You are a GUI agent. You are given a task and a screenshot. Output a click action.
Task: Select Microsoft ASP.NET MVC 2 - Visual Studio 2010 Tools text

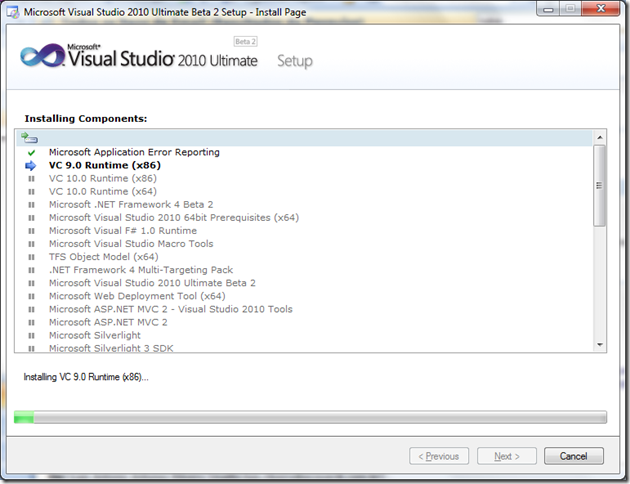[171, 309]
